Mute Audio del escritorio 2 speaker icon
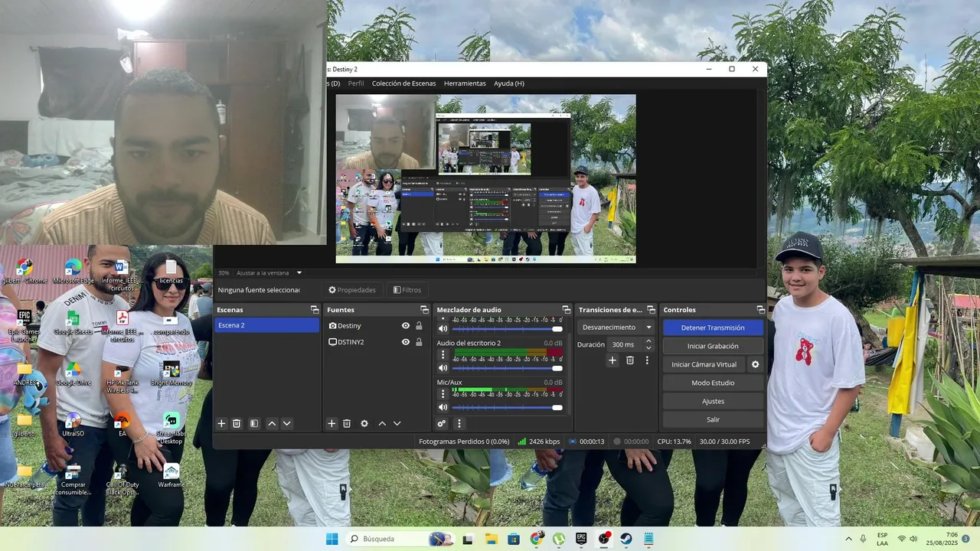 click(x=443, y=368)
